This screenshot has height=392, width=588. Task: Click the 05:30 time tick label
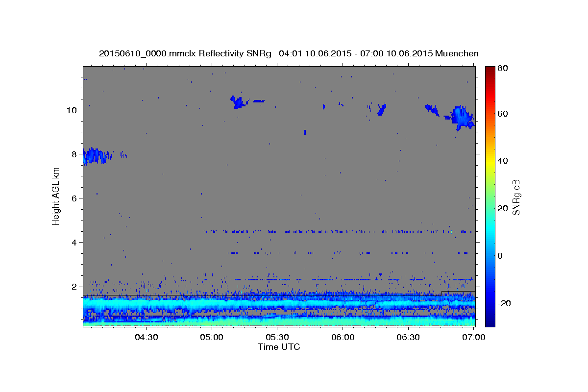(x=277, y=337)
